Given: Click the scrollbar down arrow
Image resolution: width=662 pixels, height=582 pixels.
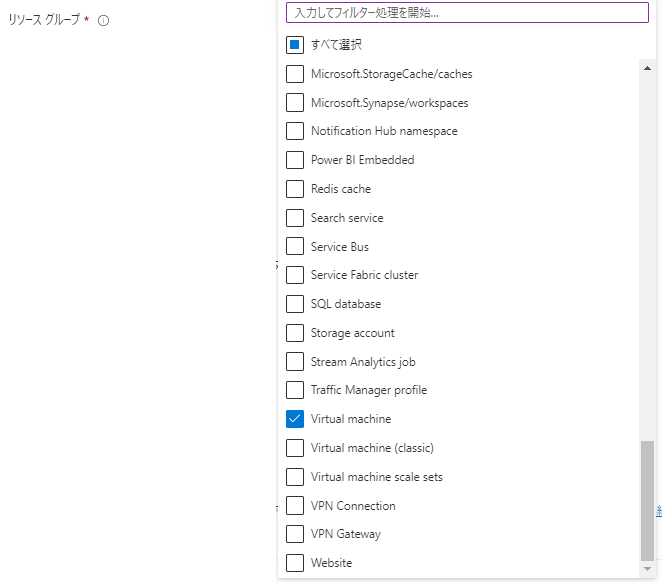Looking at the screenshot, I should (647, 569).
